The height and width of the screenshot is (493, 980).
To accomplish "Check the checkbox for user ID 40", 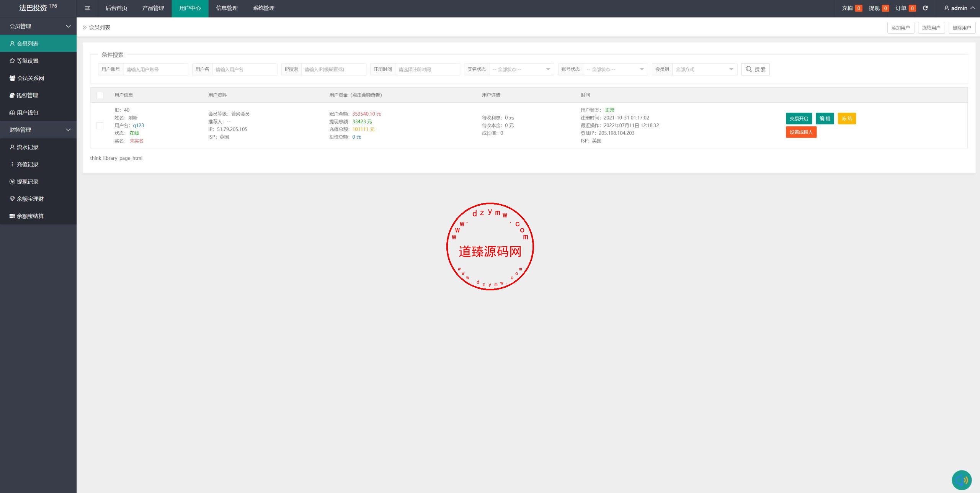I will 100,126.
